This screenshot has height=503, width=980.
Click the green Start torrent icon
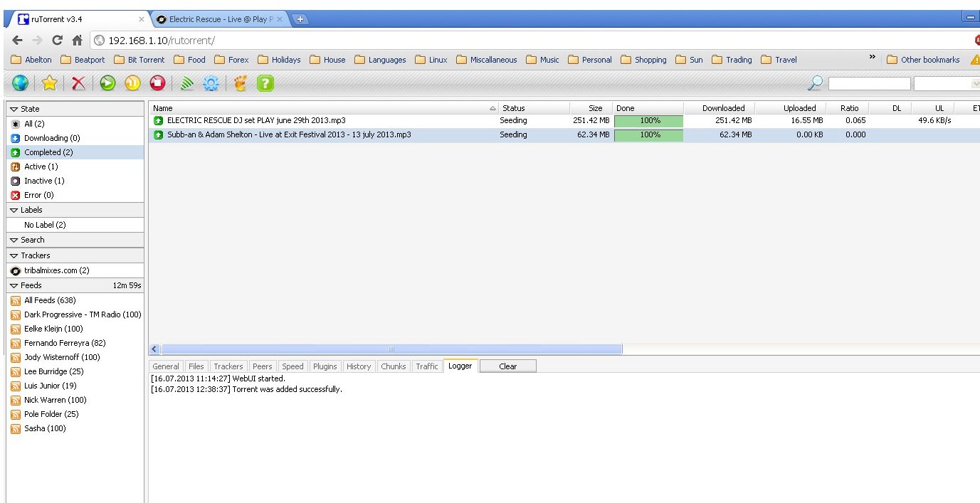[107, 84]
